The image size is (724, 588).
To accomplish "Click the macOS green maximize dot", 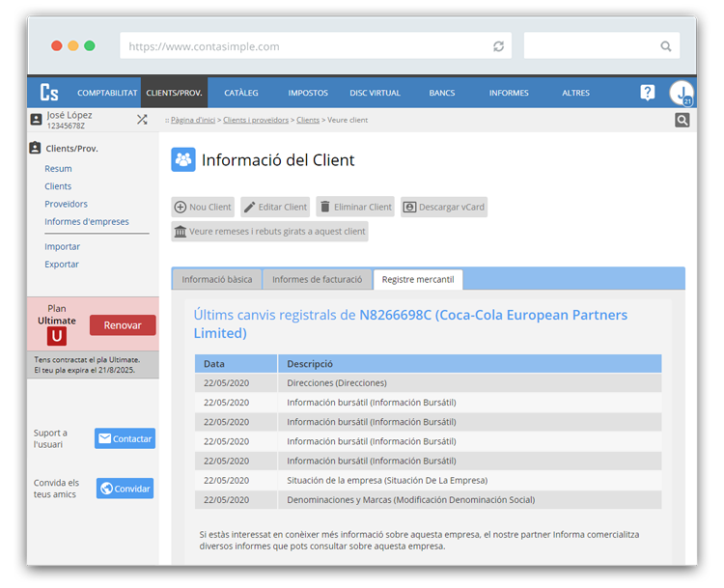I will pyautogui.click(x=90, y=45).
